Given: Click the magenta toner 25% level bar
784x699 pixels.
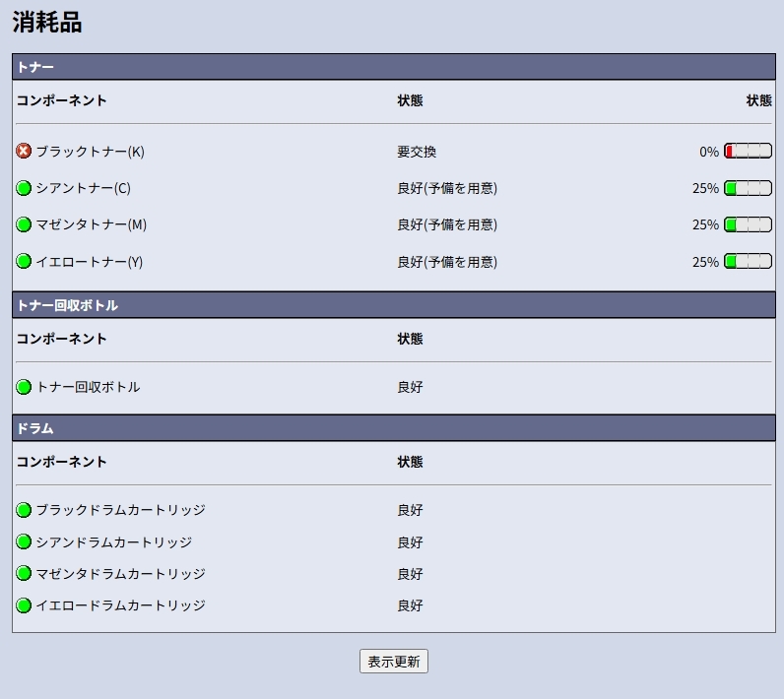Looking at the screenshot, I should pos(748,224).
